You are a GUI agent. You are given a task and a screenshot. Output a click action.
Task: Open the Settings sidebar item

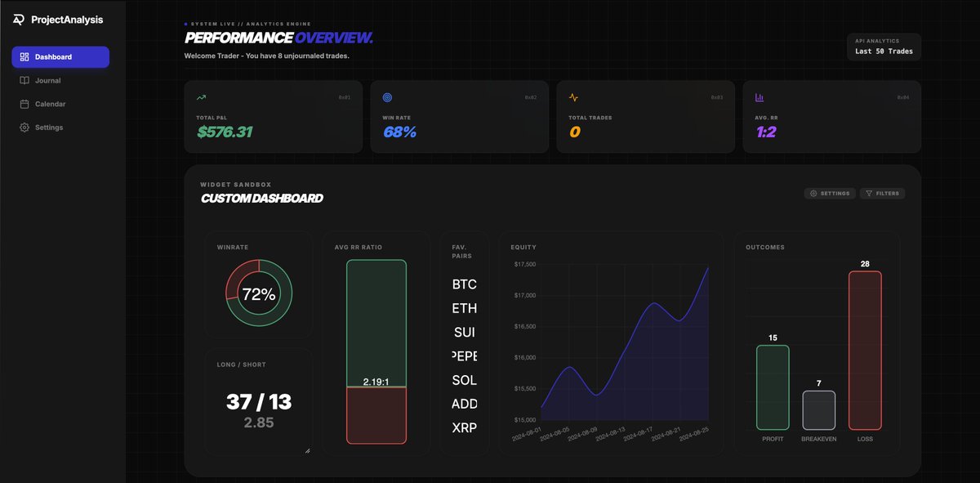[x=60, y=127]
